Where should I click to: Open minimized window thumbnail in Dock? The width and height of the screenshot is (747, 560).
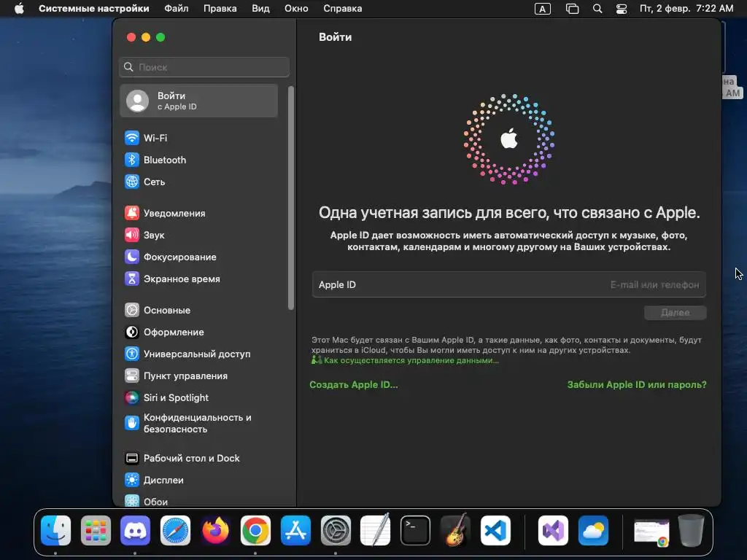(651, 532)
